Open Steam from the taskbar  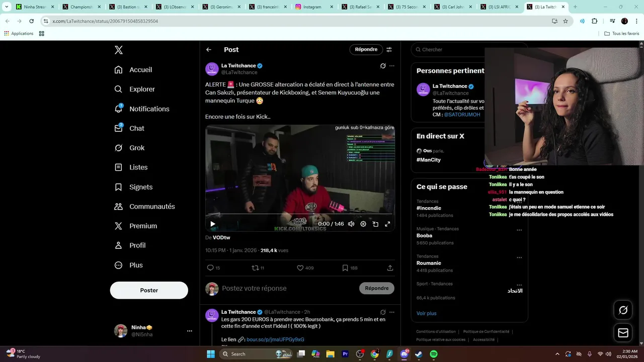(419, 354)
